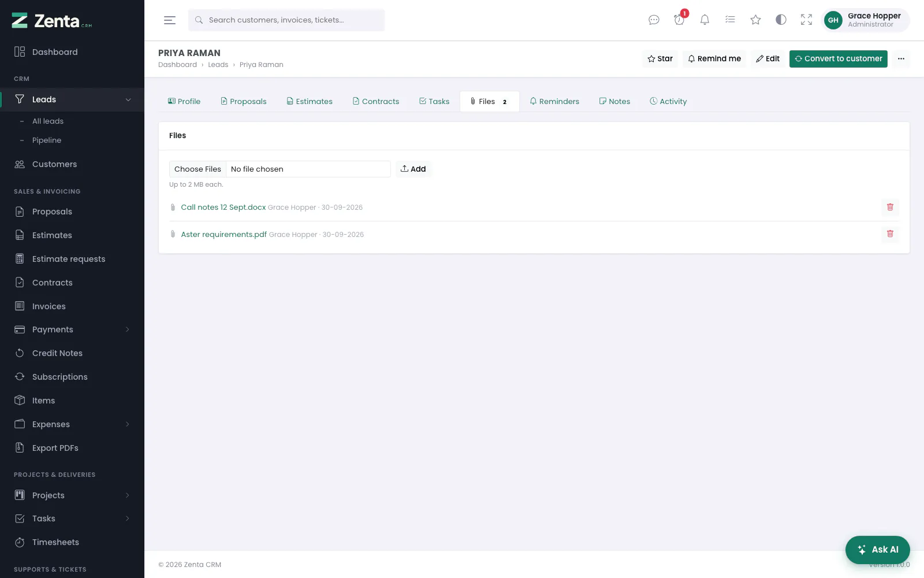Enter fullscreen mode icon
The width and height of the screenshot is (924, 578).
pos(806,20)
